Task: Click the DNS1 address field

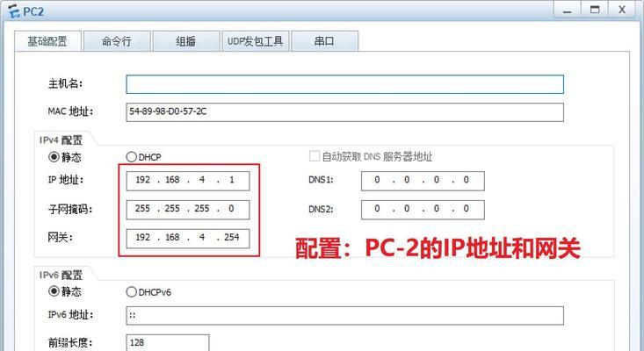Action: (x=423, y=181)
